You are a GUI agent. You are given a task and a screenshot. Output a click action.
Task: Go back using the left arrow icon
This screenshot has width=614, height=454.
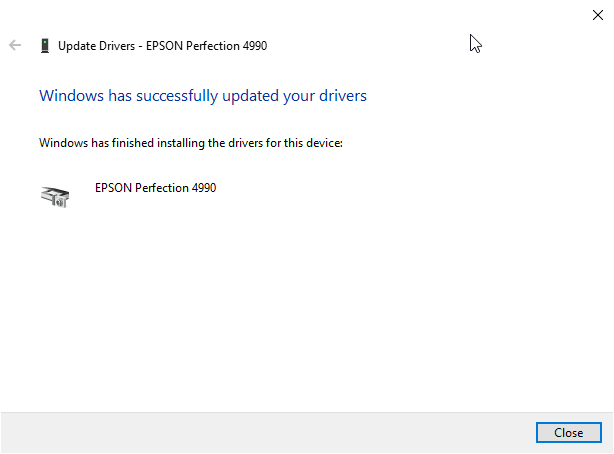tap(15, 45)
